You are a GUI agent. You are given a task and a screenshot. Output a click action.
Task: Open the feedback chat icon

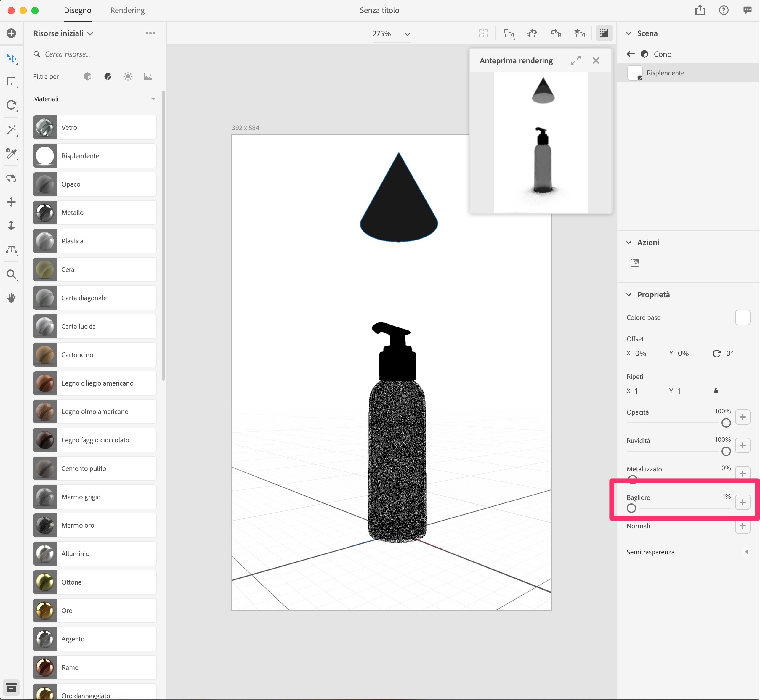[x=747, y=10]
